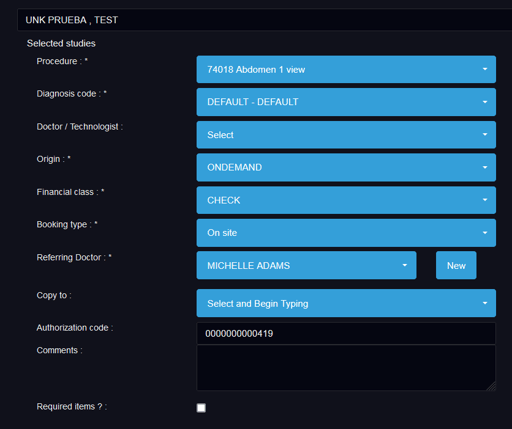The width and height of the screenshot is (512, 429).
Task: Click the arrow icon on Referring Doctor dropdown
Action: [405, 265]
